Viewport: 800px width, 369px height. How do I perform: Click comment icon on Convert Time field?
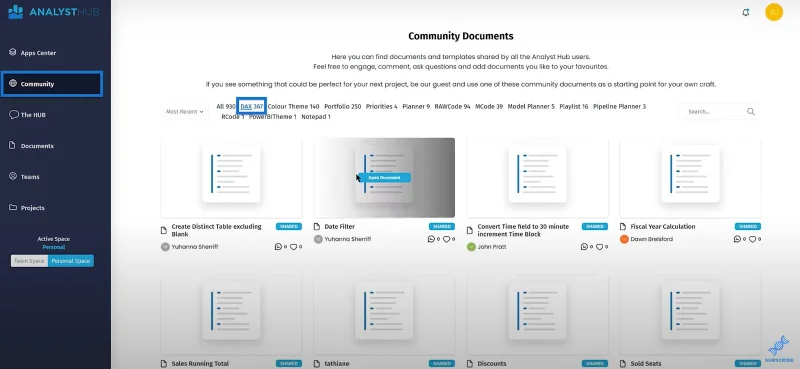click(x=584, y=247)
